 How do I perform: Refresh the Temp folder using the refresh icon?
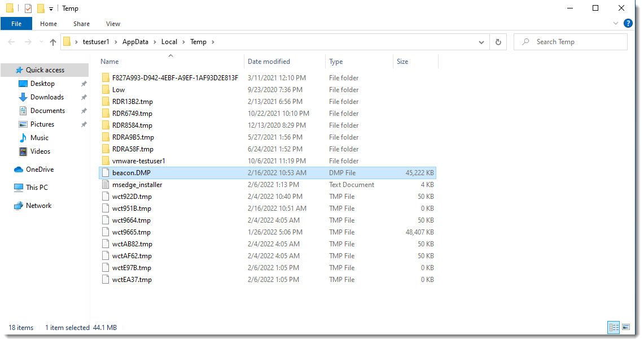pyautogui.click(x=497, y=42)
